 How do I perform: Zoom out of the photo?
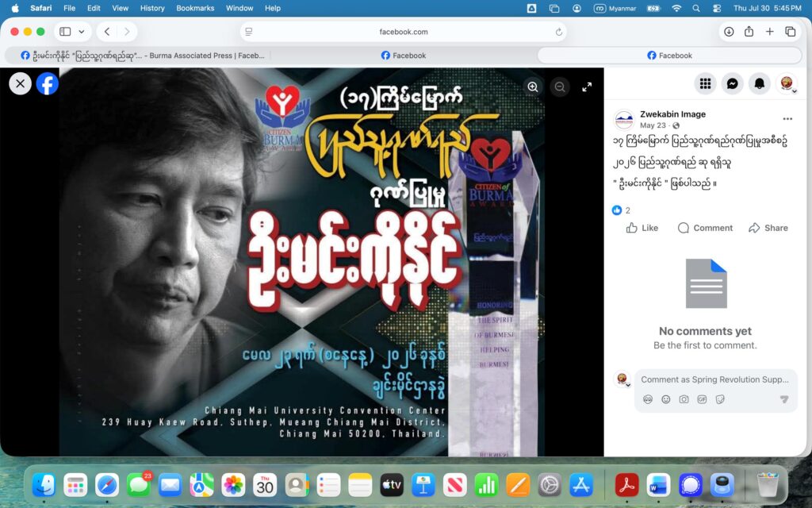pyautogui.click(x=560, y=87)
